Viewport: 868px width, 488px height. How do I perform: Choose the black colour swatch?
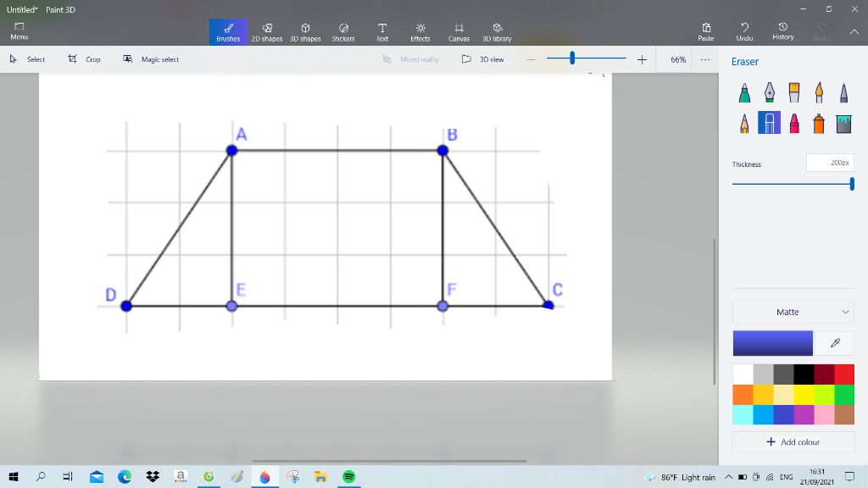coord(804,374)
